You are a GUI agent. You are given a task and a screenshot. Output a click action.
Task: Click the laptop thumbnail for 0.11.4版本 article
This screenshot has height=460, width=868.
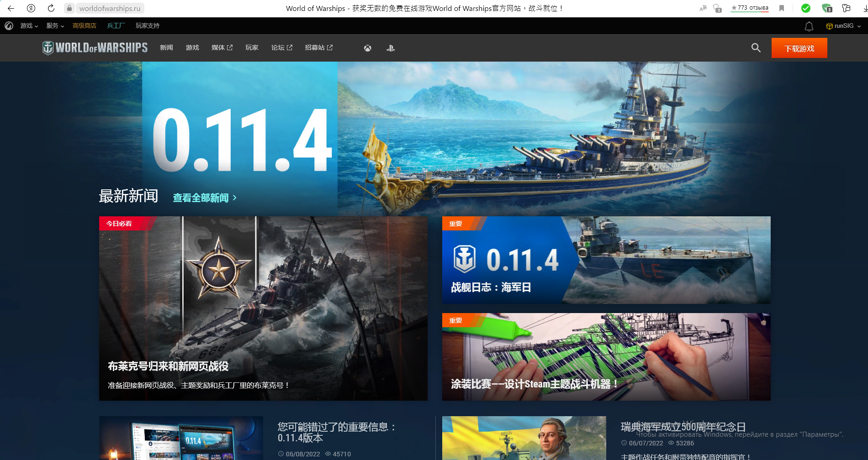pyautogui.click(x=181, y=438)
